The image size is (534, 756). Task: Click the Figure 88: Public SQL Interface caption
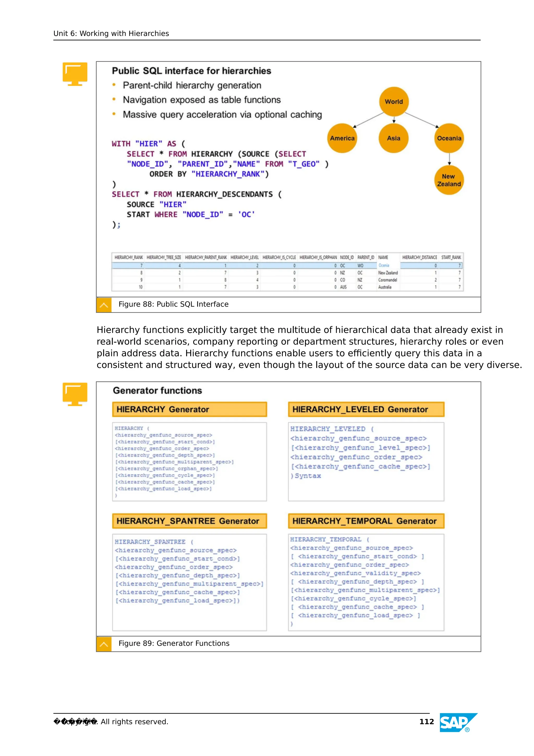tap(173, 304)
